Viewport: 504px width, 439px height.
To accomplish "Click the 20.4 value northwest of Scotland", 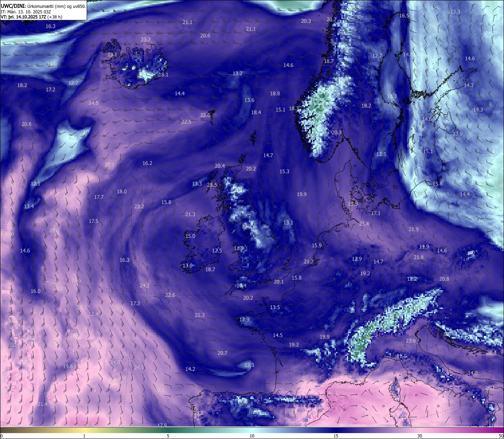I will (x=220, y=166).
